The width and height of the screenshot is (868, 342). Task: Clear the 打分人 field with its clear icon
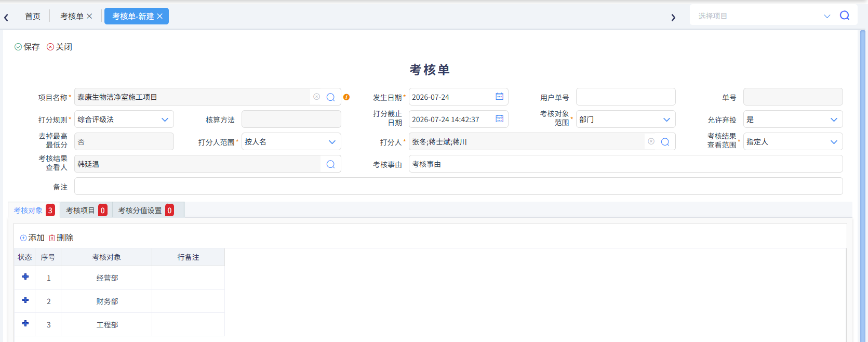(x=651, y=141)
